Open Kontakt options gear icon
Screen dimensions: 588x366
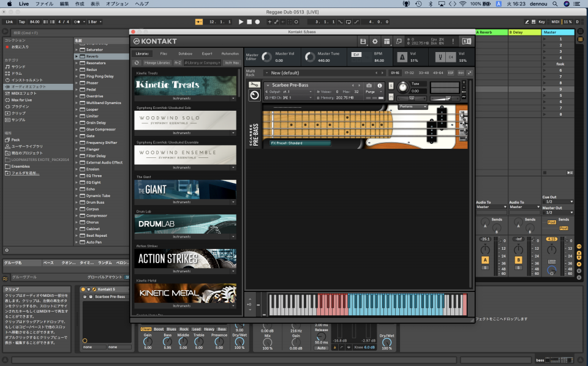click(x=375, y=42)
